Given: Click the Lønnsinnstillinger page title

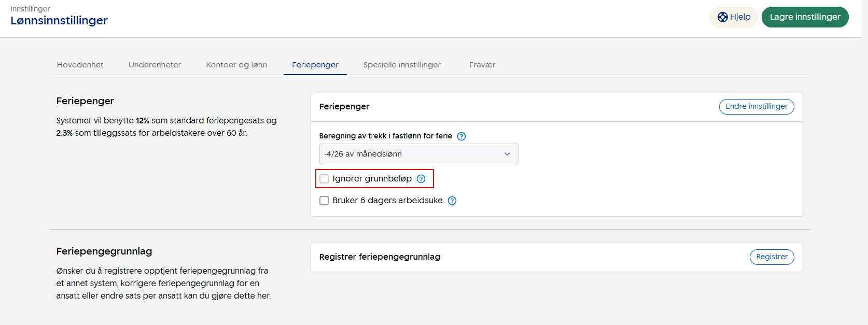Looking at the screenshot, I should (59, 21).
